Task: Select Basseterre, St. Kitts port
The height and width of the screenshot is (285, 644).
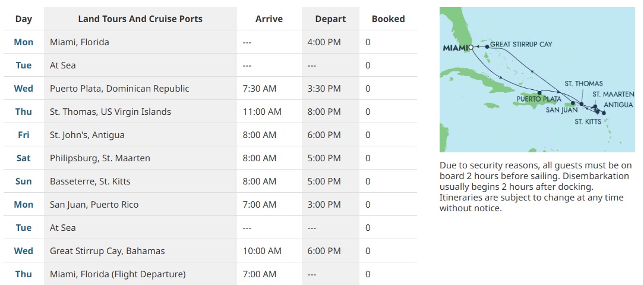Action: 90,181
